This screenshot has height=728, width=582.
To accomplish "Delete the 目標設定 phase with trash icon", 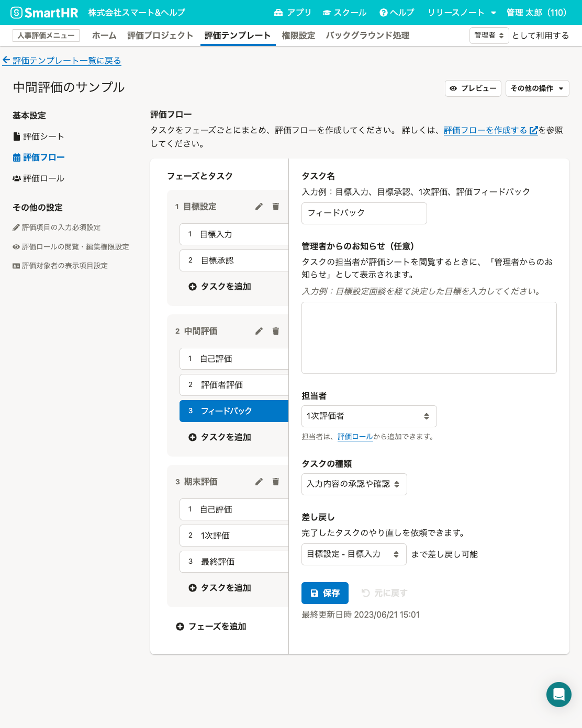I will (x=276, y=207).
